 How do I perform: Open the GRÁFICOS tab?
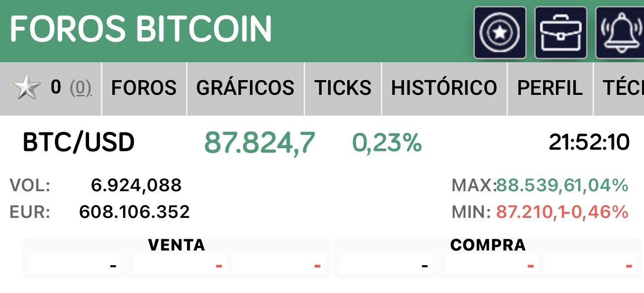[245, 88]
